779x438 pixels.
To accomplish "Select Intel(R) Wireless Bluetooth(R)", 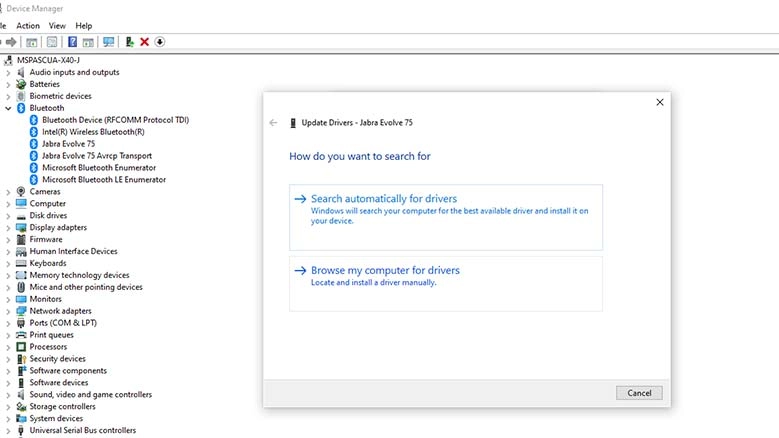I will [93, 132].
